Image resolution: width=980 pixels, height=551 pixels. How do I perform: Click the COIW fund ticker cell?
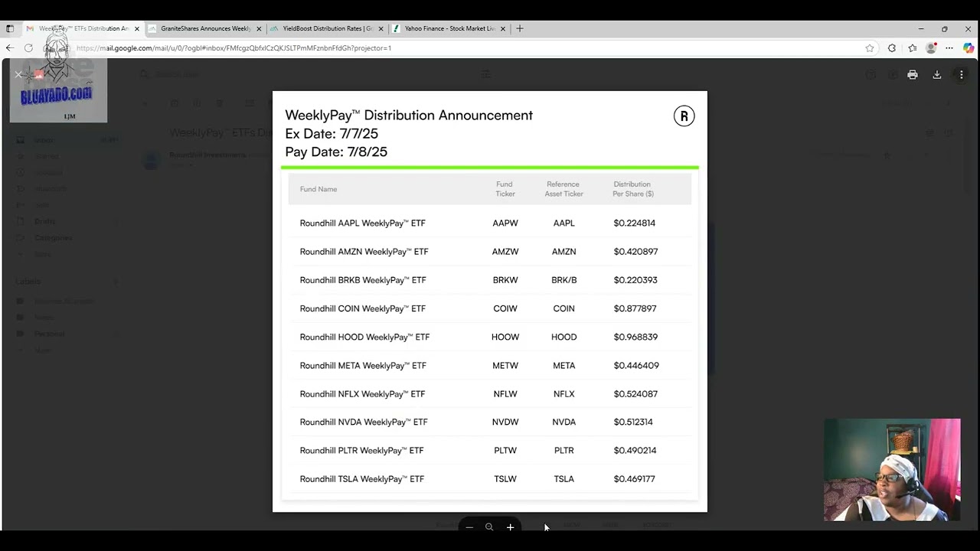(505, 308)
